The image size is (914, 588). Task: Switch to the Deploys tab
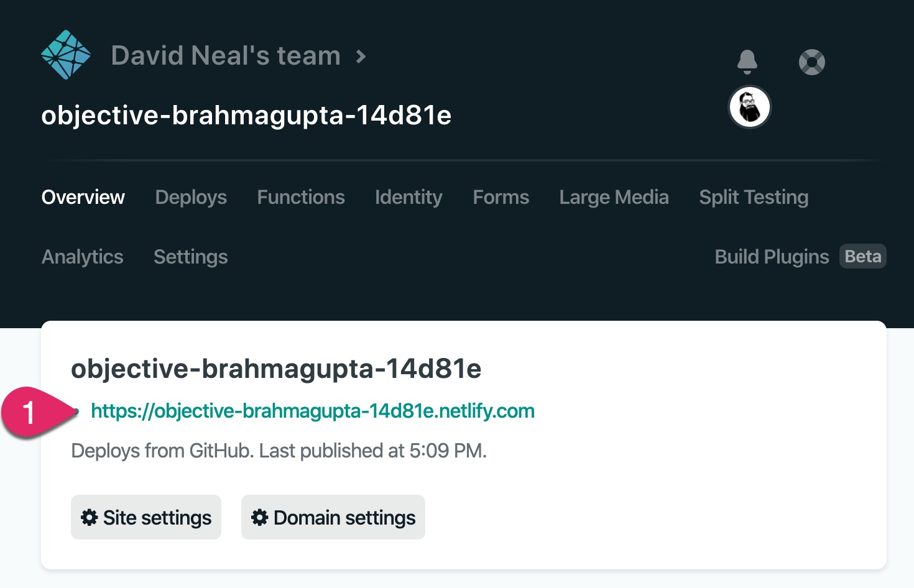click(x=191, y=197)
